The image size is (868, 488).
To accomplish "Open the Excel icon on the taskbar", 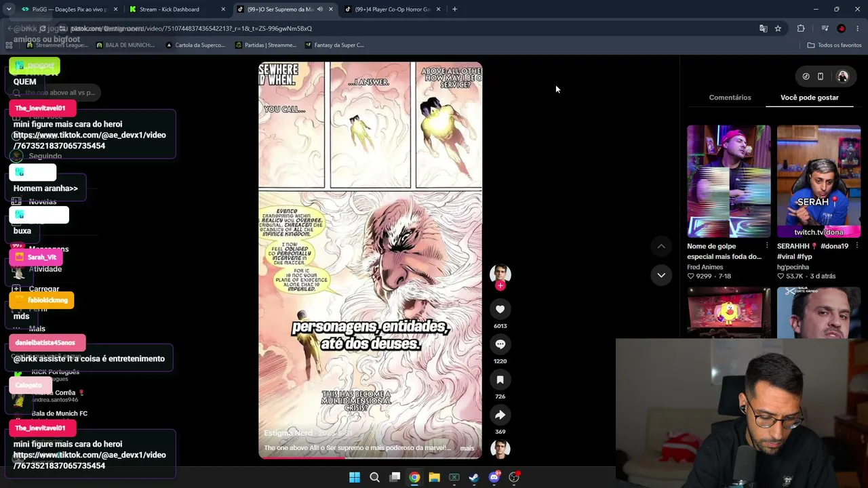I will point(454,477).
